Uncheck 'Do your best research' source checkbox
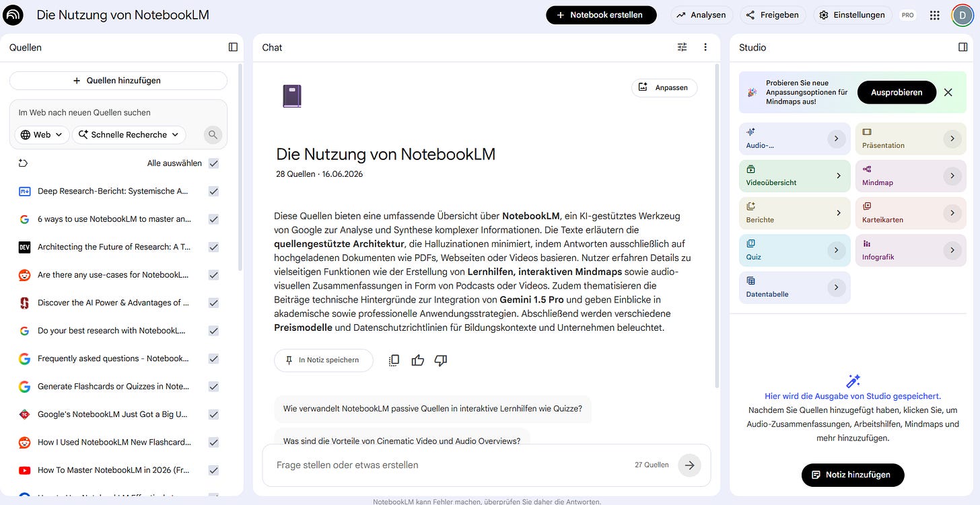980x505 pixels. [x=213, y=331]
